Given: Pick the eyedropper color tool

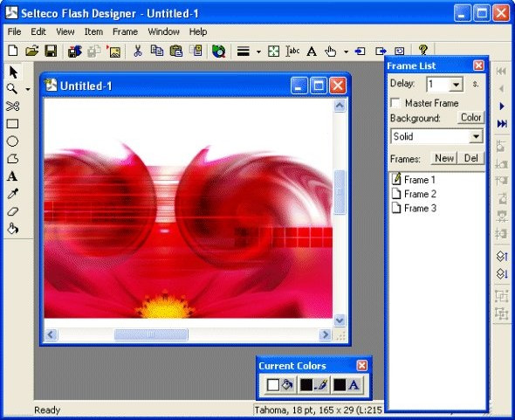Looking at the screenshot, I should click(13, 194).
